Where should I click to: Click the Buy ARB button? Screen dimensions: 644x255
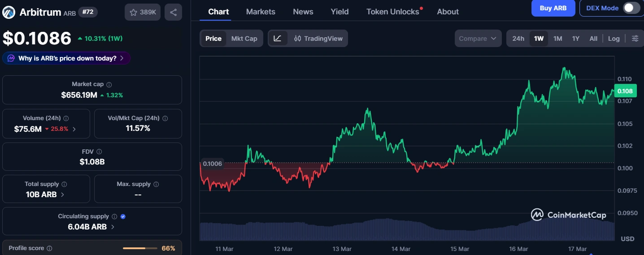click(x=553, y=8)
